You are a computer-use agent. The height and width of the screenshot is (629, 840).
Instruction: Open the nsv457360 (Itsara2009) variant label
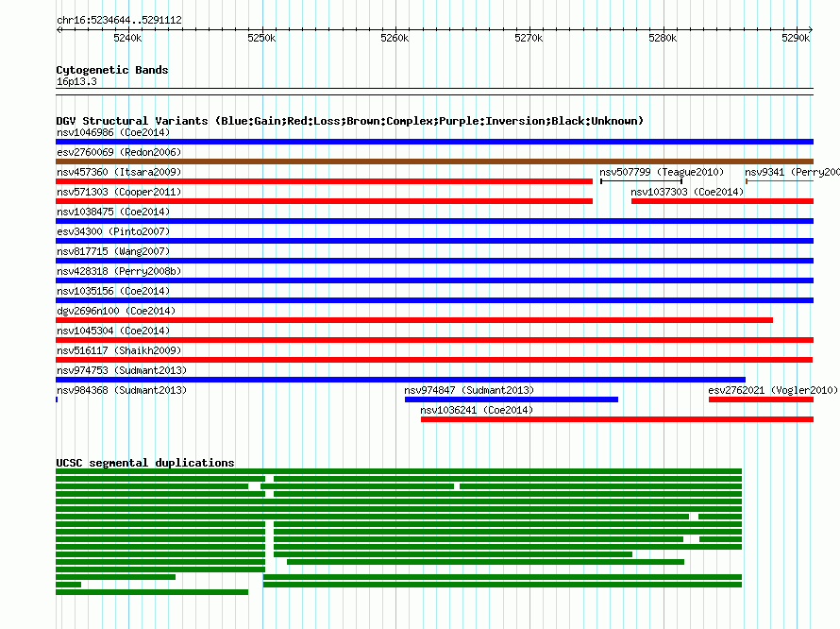pos(119,172)
